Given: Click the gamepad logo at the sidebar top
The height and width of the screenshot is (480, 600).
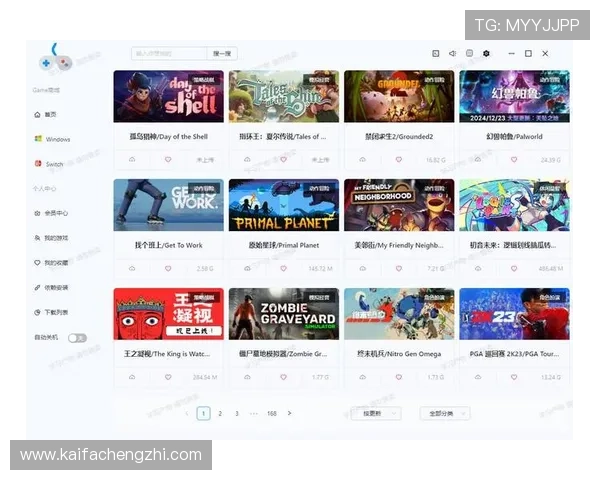Looking at the screenshot, I should pos(55,59).
